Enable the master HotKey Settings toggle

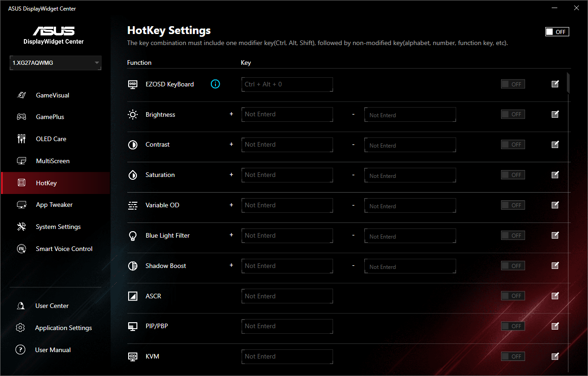coord(557,32)
